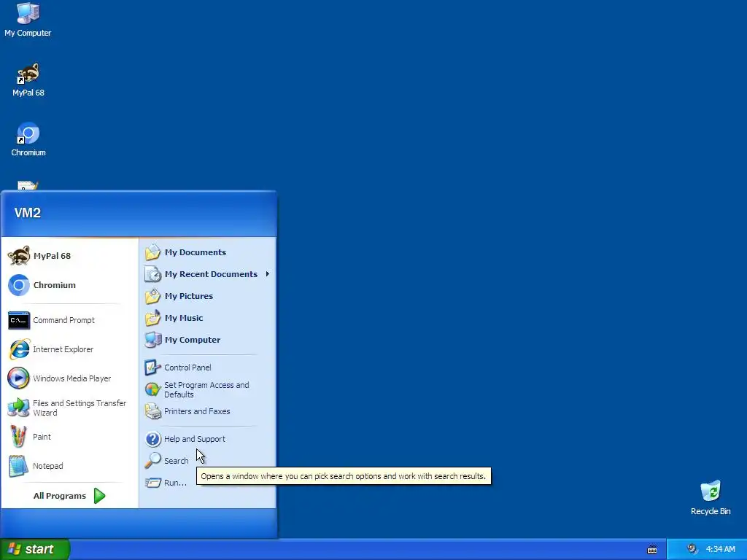
Task: Open the Command Prompt icon
Action: coord(19,321)
